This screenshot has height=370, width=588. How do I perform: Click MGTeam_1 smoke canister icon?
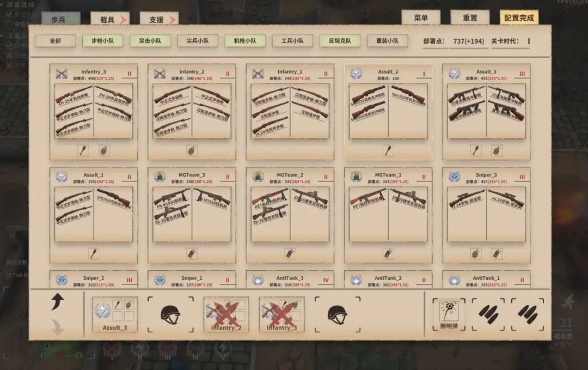tap(388, 254)
